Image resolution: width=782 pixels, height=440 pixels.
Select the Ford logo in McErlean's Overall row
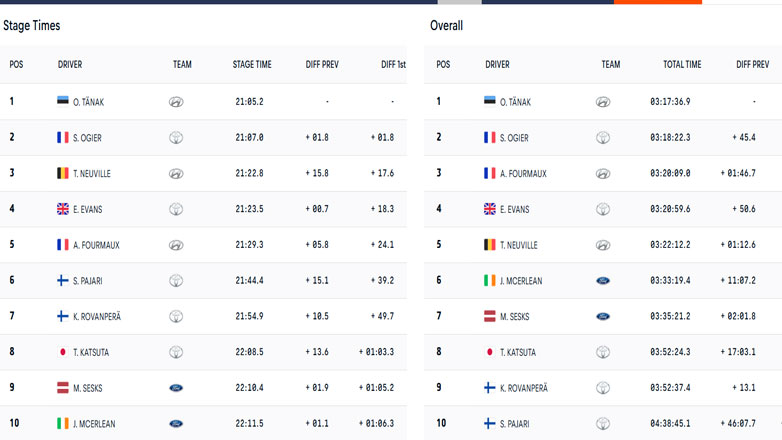(603, 281)
